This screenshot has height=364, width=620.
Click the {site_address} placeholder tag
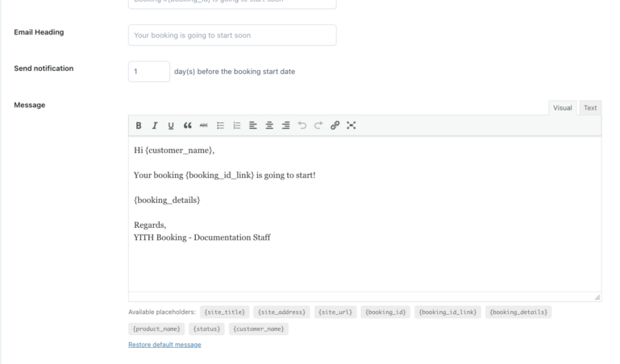tap(282, 312)
